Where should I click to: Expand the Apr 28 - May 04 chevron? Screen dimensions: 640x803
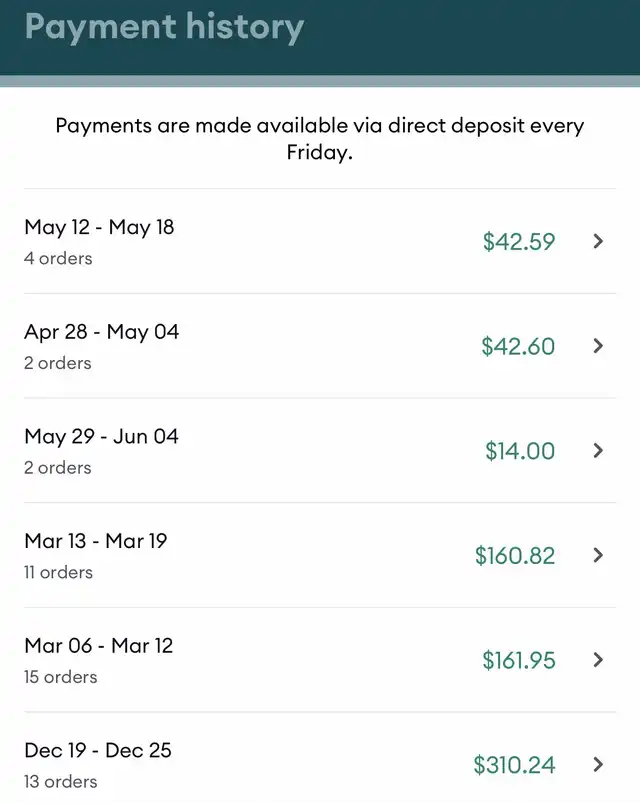pyautogui.click(x=598, y=346)
